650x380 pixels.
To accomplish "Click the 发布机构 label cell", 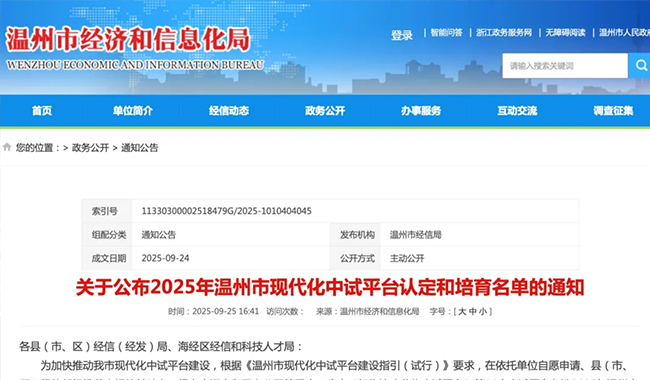I will [355, 235].
